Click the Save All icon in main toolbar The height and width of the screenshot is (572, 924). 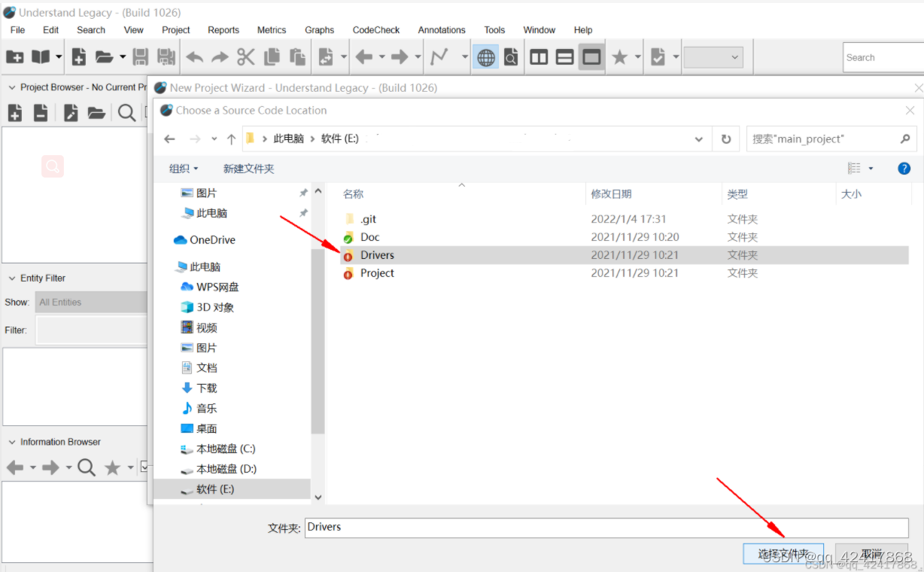[x=166, y=57]
